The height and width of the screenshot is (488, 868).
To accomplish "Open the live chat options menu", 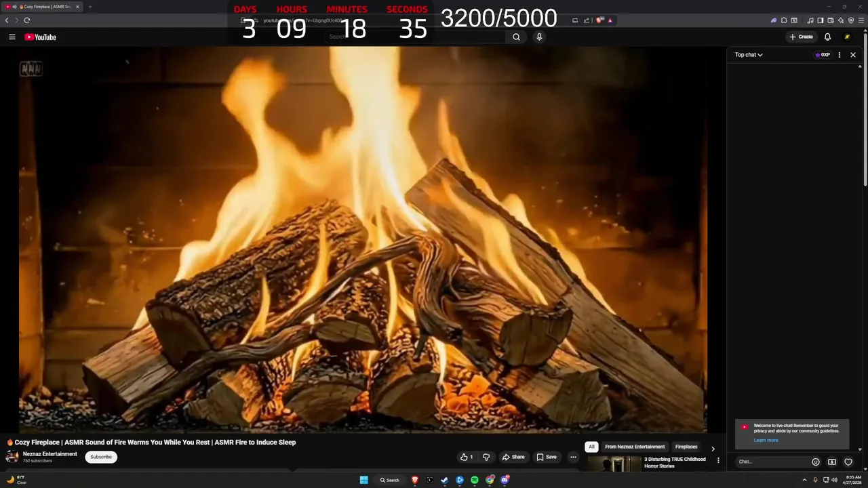I will coord(840,55).
